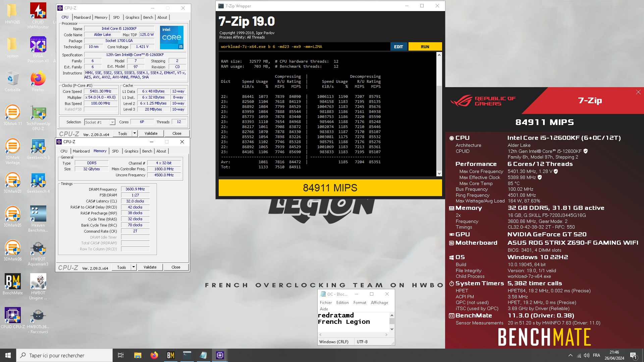Click Notepad vertical scroll-down arrow

pyautogui.click(x=392, y=329)
